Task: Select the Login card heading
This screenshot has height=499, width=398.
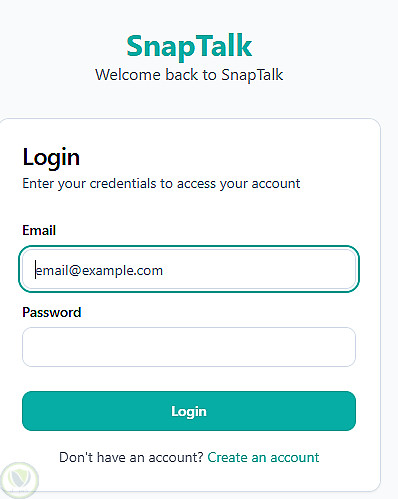Action: [x=51, y=157]
